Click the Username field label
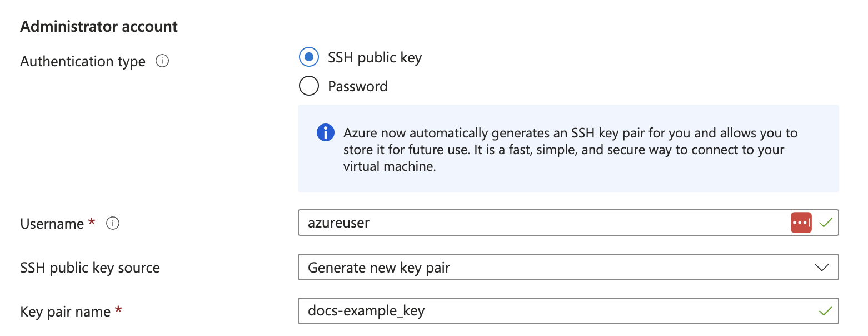The height and width of the screenshot is (336, 868). [52, 224]
